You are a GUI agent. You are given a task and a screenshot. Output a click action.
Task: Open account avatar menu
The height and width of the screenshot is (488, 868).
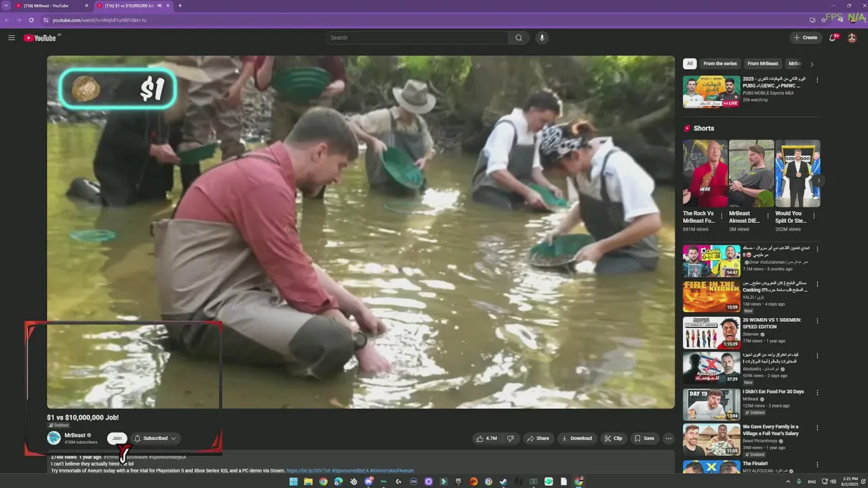pos(852,38)
